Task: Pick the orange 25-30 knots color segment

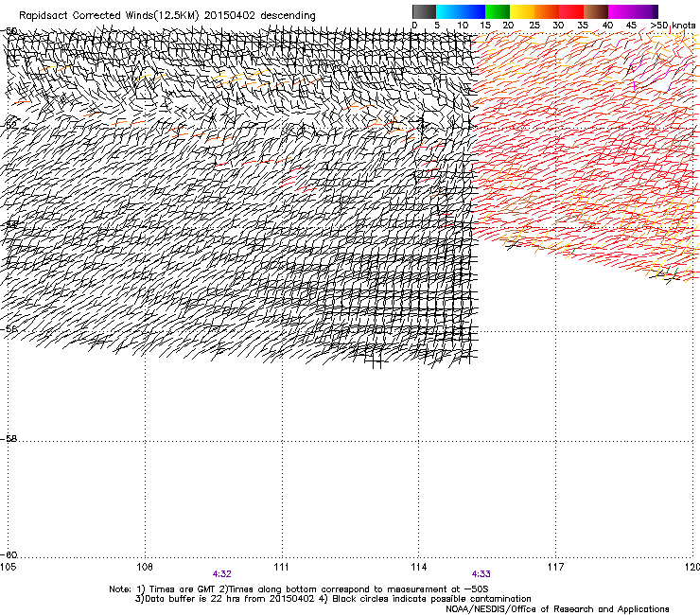Action: pos(547,11)
